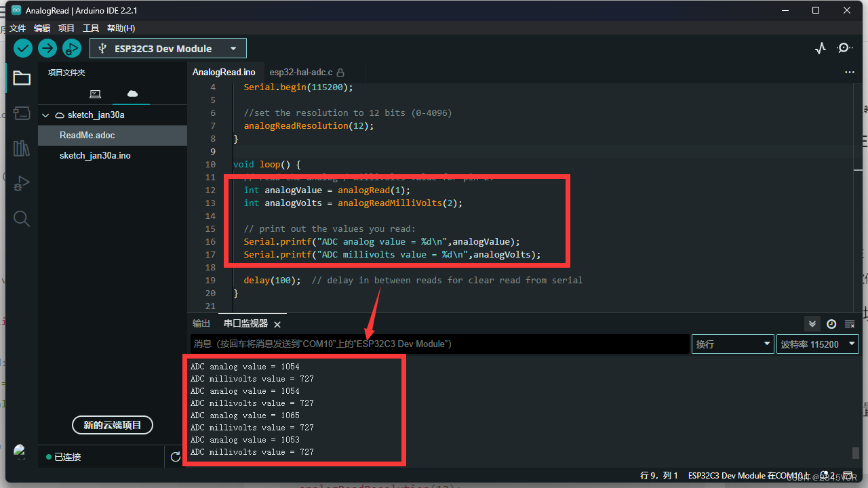The width and height of the screenshot is (868, 488).
Task: Switch to AnalogRead.ino tab
Action: pos(224,72)
